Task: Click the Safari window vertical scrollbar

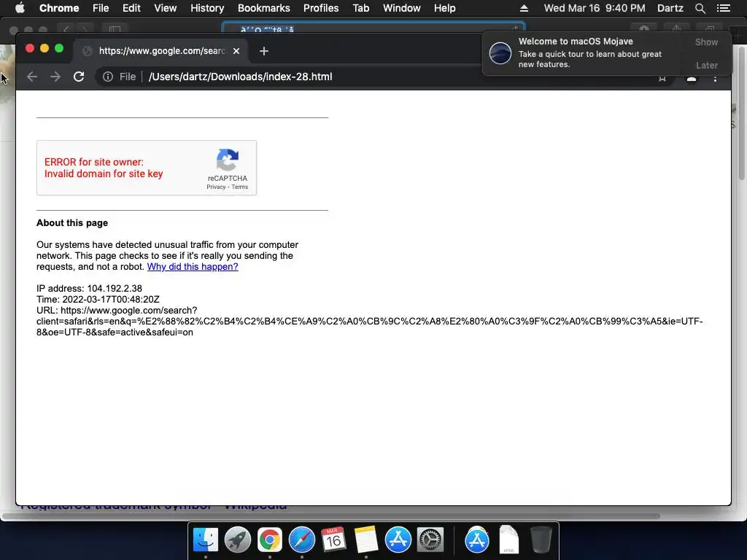Action: point(742,112)
